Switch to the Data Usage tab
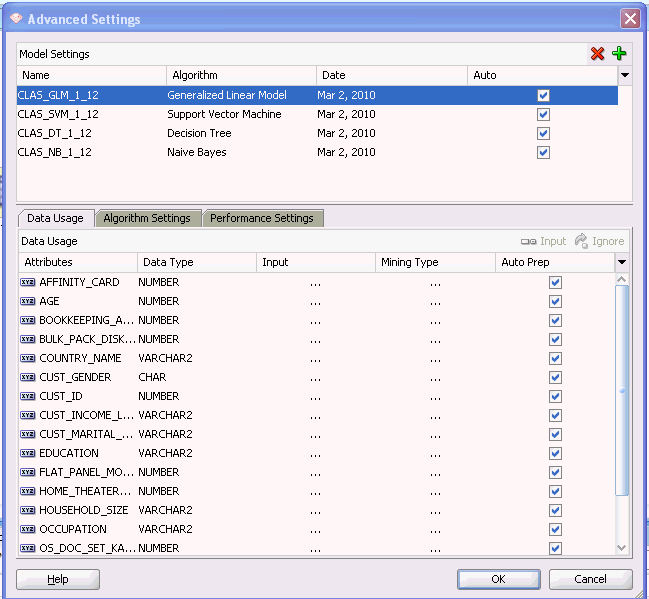Screen dimensions: 649x599 pyautogui.click(x=55, y=218)
